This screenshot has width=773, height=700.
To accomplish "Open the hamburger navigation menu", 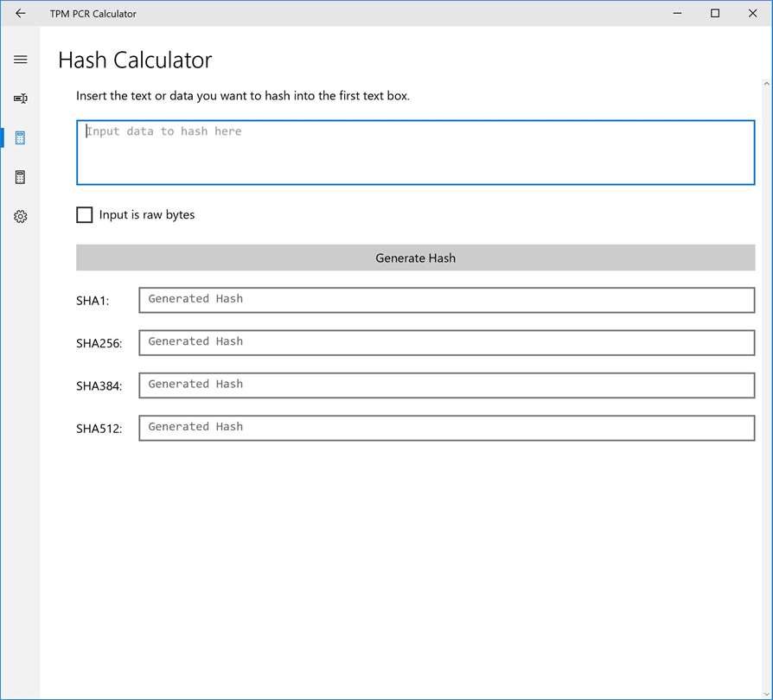I will coord(20,60).
